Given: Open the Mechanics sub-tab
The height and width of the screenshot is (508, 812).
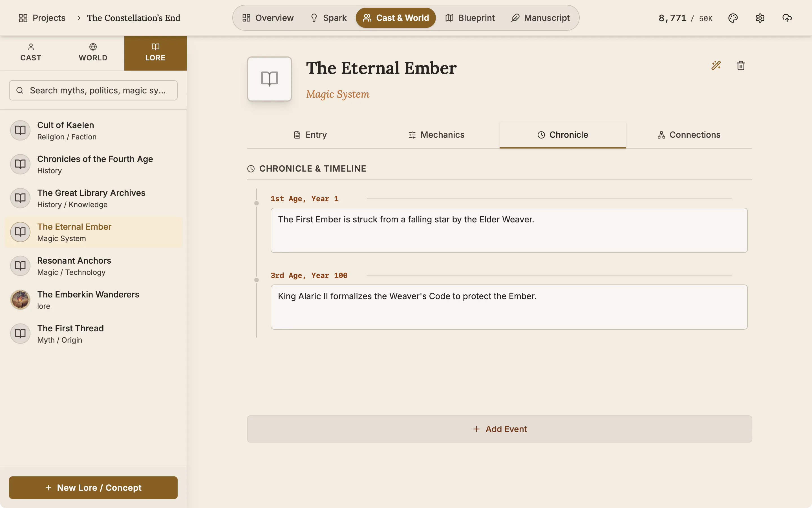Looking at the screenshot, I should [436, 135].
